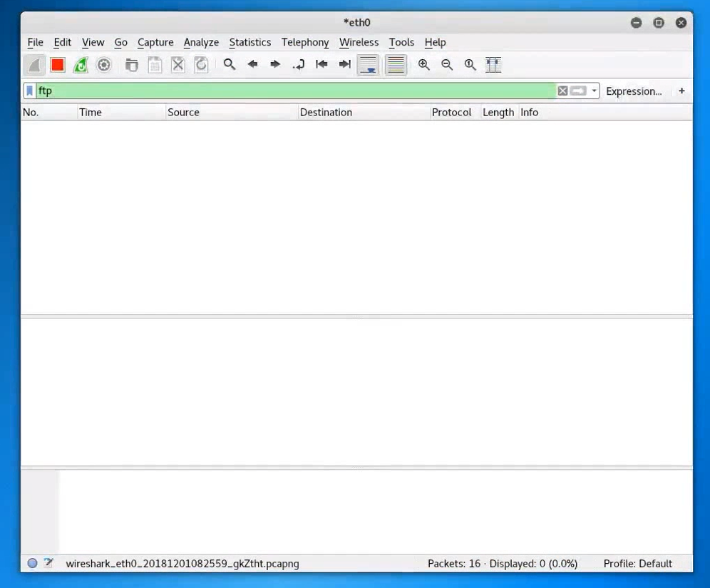The width and height of the screenshot is (710, 588).
Task: Sort by the No. column header
Action: [49, 113]
